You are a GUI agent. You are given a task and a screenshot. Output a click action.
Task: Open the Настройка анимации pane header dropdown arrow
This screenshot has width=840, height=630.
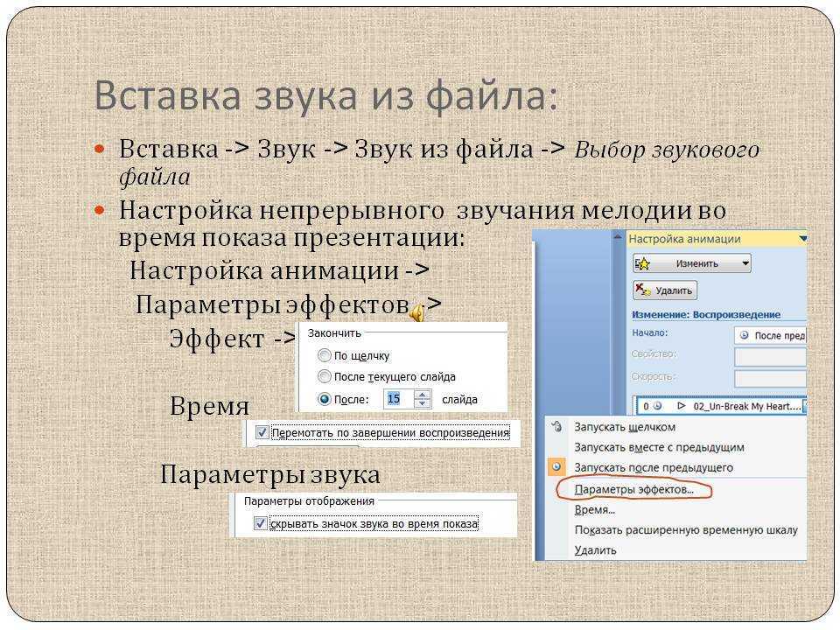point(802,239)
